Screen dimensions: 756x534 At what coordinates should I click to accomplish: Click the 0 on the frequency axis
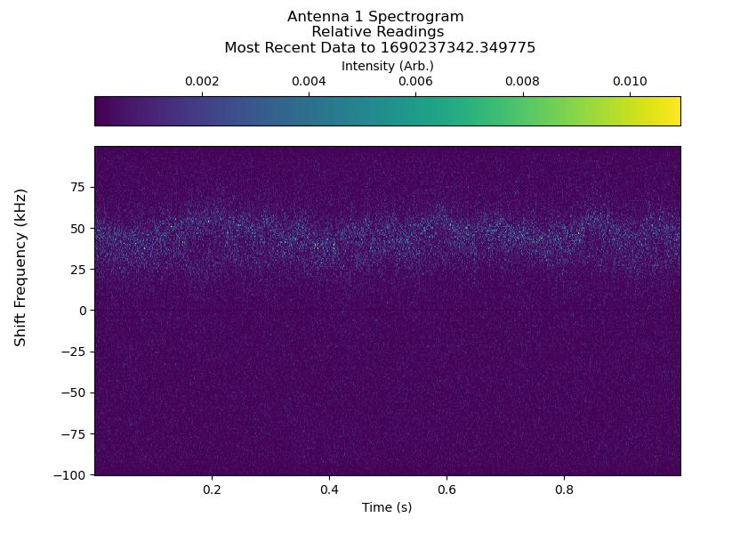click(x=84, y=311)
